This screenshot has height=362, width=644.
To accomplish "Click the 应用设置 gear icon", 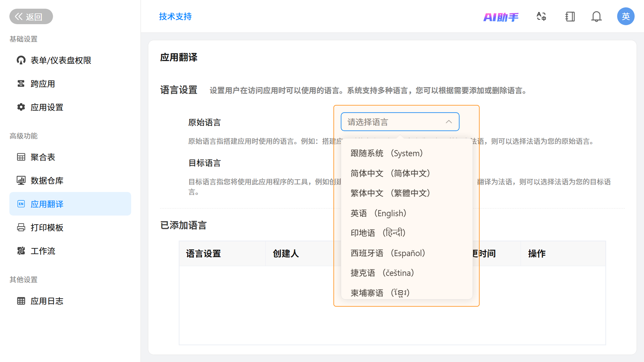I will 21,107.
